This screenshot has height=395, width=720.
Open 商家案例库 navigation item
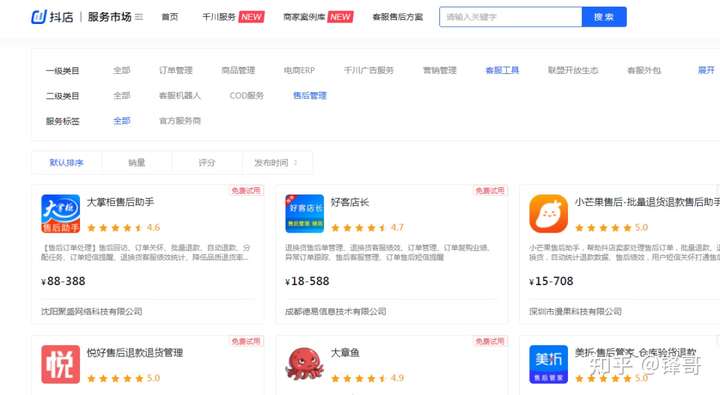pyautogui.click(x=304, y=17)
